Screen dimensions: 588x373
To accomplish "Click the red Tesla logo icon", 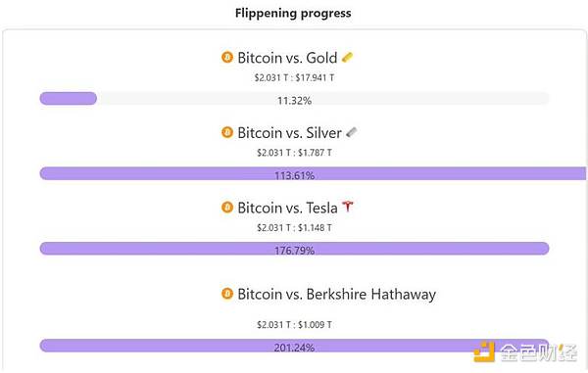I will [348, 207].
